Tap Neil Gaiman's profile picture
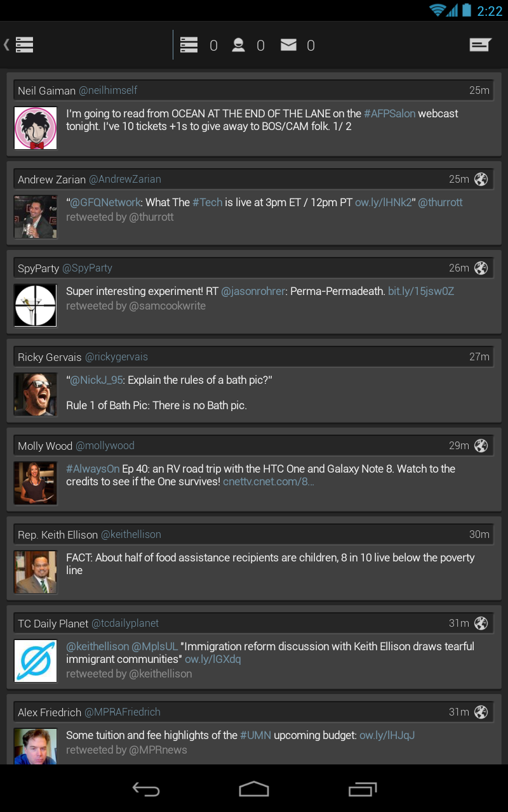508x812 pixels. (x=35, y=127)
